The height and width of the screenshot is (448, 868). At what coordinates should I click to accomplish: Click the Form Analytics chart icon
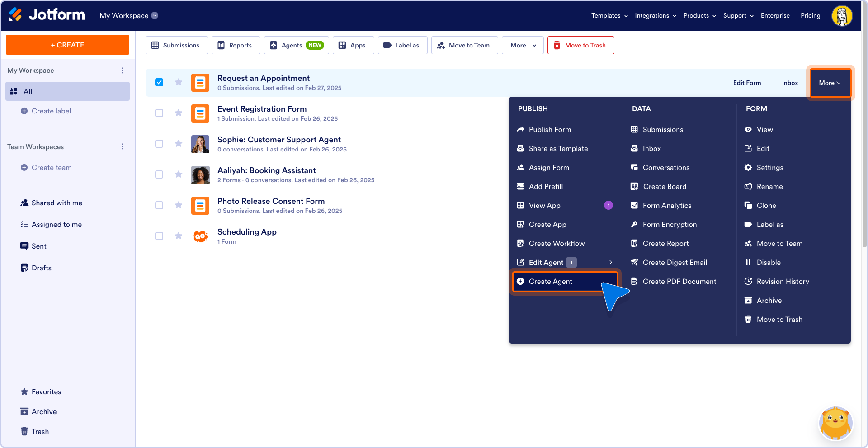(x=634, y=205)
